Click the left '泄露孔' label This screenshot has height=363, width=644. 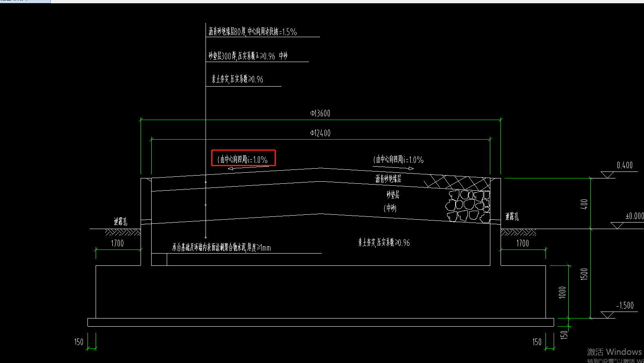coord(121,221)
